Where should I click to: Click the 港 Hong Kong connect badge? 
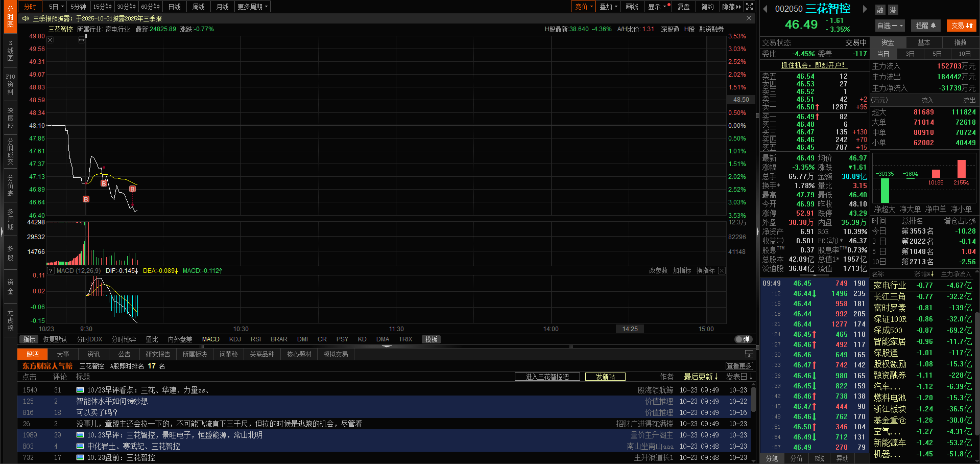coord(893,10)
